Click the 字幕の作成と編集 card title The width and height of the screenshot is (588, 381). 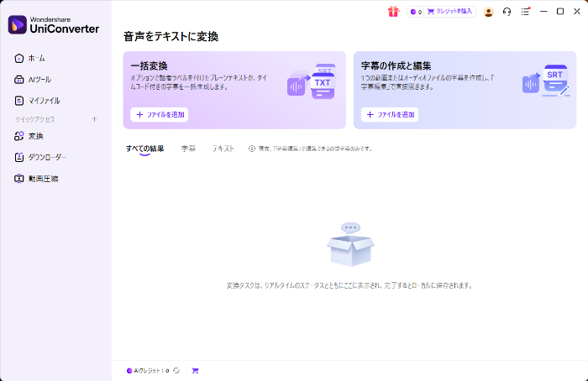tap(396, 66)
